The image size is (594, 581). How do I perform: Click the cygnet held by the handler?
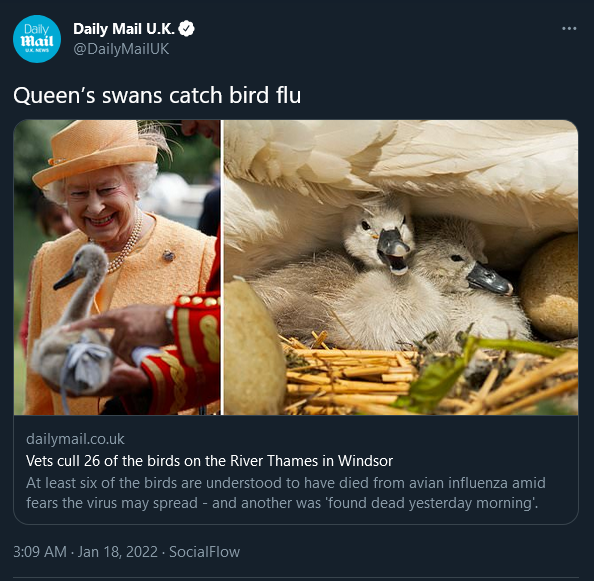click(72, 319)
